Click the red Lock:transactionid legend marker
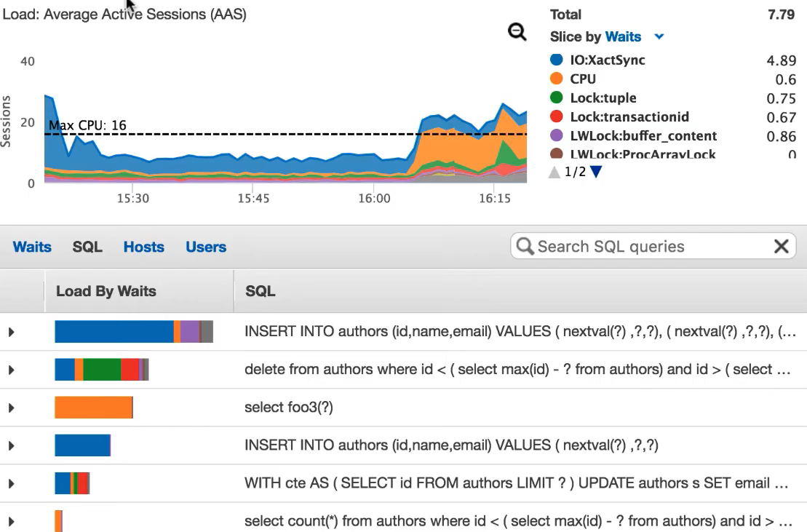Image resolution: width=807 pixels, height=532 pixels. pyautogui.click(x=557, y=116)
